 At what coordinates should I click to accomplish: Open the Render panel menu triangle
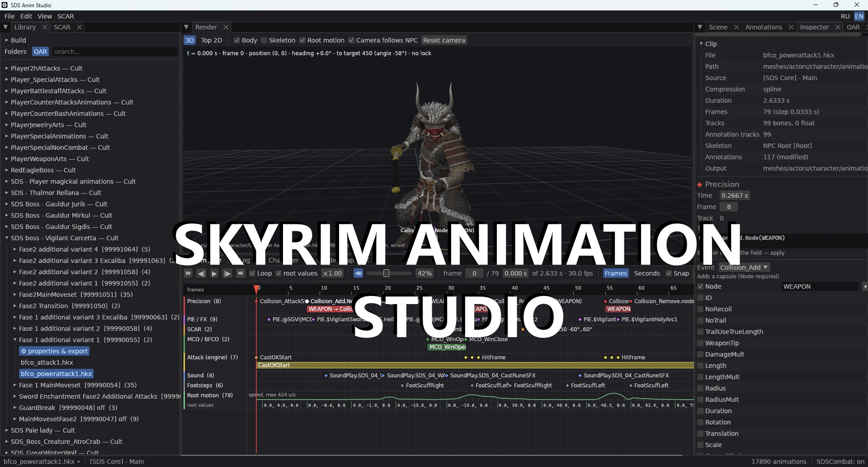tap(186, 27)
